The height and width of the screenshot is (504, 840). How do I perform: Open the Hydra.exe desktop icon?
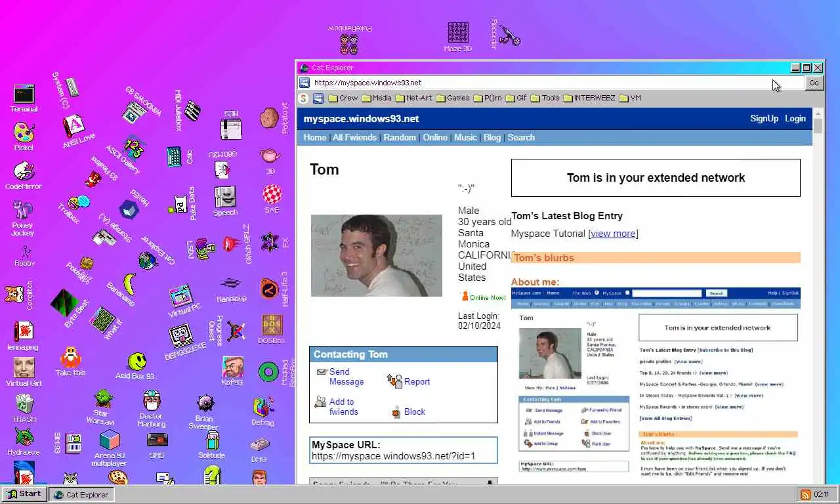24,442
